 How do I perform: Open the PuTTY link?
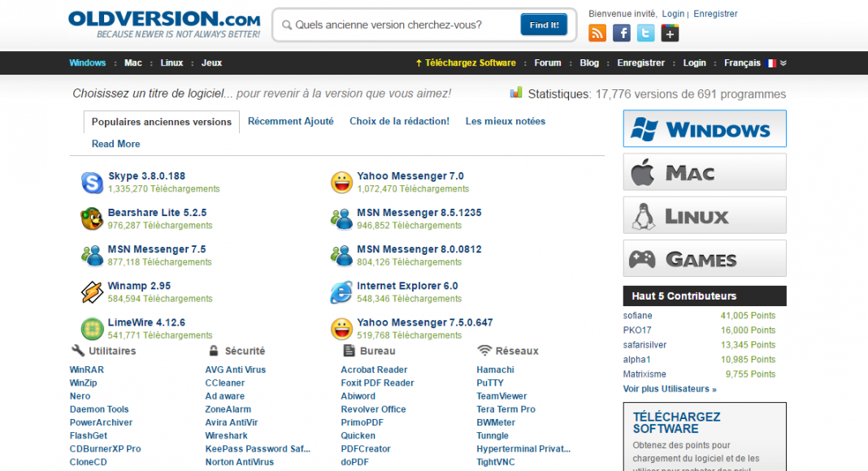point(490,383)
